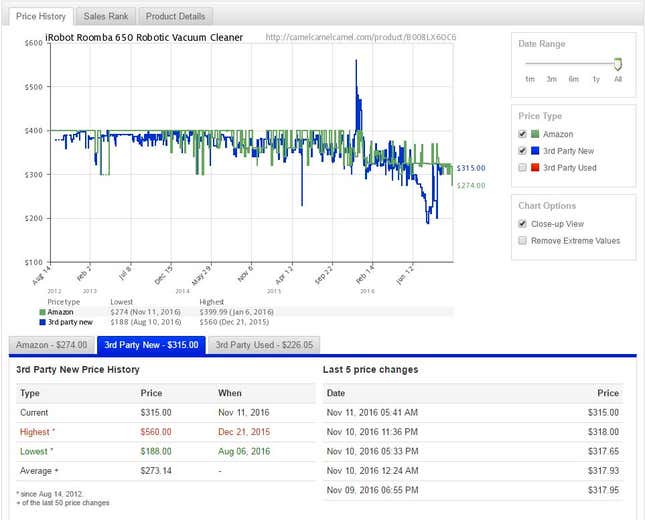This screenshot has height=520, width=645.
Task: Click legend text '$399.99 (Jan 6, 2016)'
Action: tap(237, 312)
